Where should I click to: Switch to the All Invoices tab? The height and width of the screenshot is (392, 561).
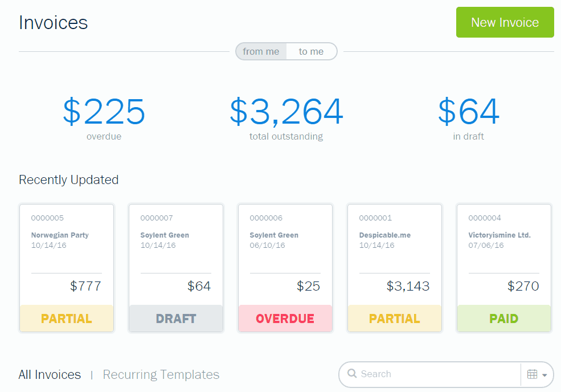[x=50, y=374]
